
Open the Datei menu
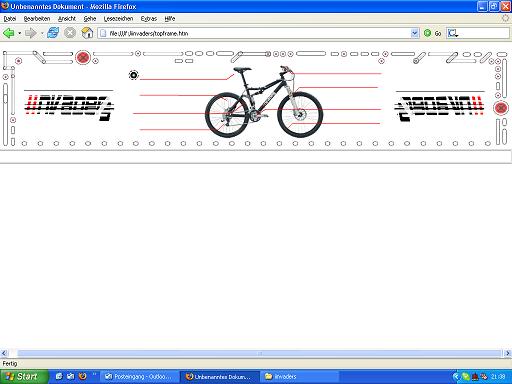point(10,19)
